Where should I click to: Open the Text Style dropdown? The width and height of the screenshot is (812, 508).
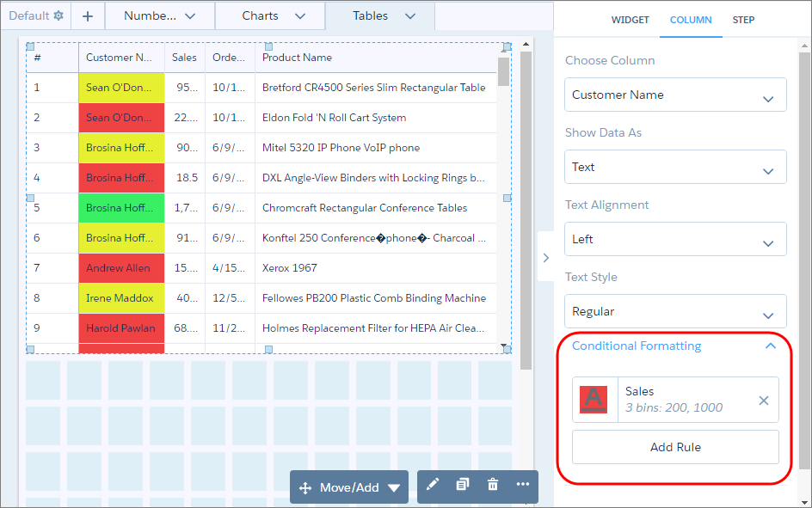(675, 312)
